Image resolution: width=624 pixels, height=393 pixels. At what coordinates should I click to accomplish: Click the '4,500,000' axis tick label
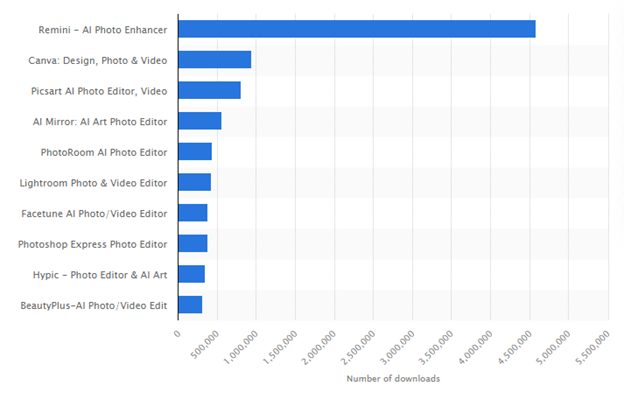coord(514,347)
